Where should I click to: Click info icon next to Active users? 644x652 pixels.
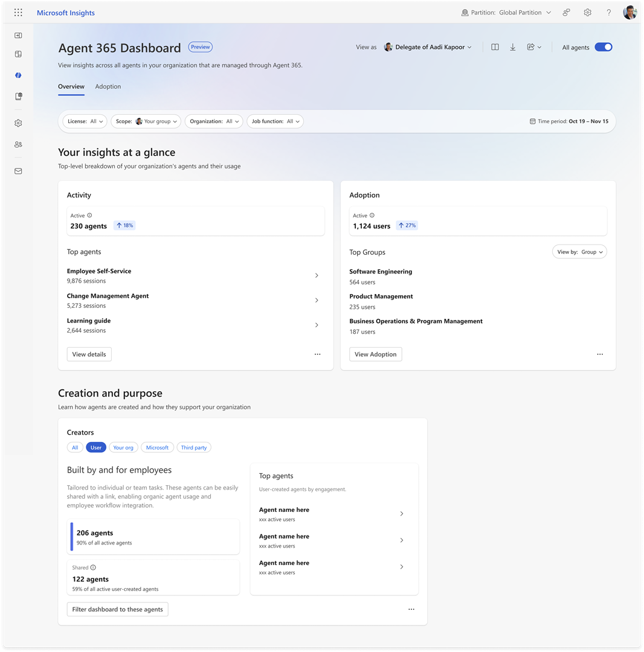pyautogui.click(x=372, y=216)
